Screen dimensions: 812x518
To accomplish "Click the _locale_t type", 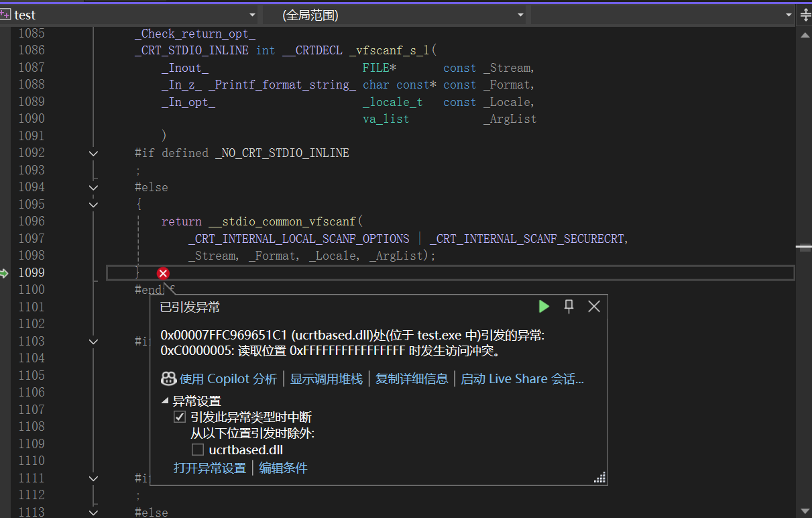I will point(393,102).
